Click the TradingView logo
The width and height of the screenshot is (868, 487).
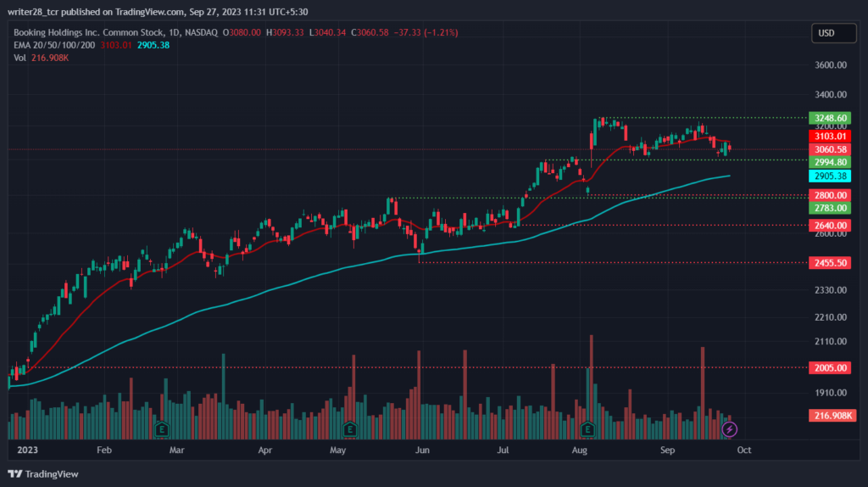15,474
